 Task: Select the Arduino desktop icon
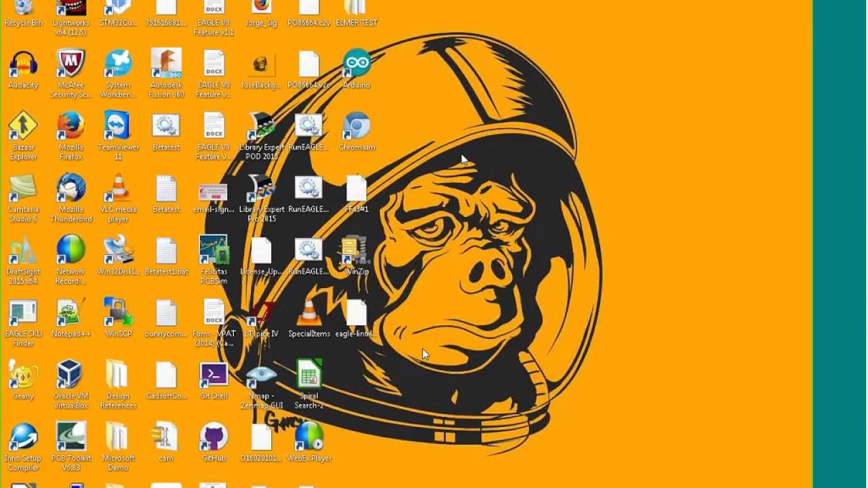pos(357,64)
